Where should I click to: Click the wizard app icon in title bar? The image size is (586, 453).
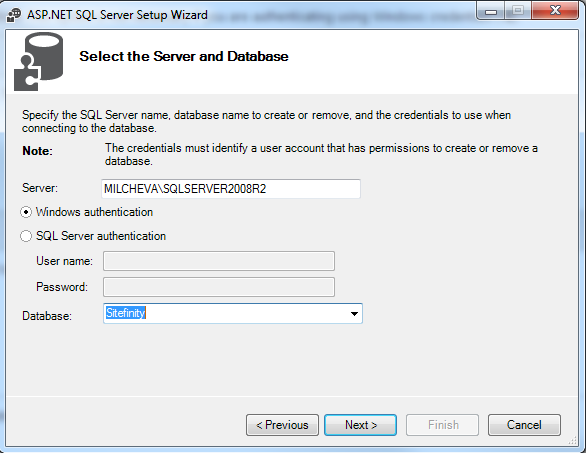pos(14,15)
